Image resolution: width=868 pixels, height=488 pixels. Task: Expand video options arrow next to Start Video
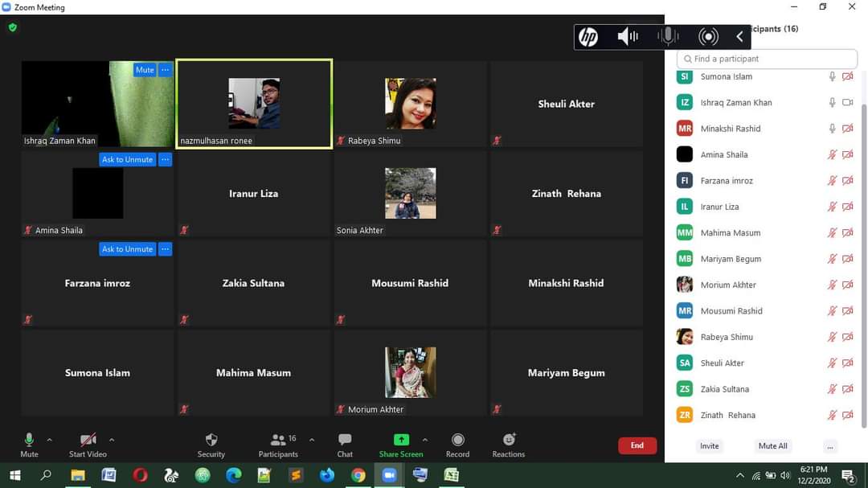pyautogui.click(x=112, y=440)
